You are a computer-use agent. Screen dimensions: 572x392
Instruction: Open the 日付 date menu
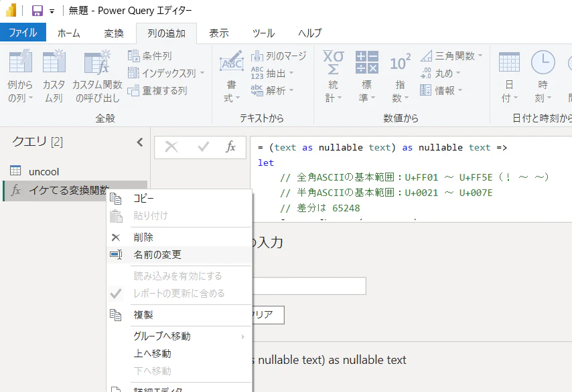pos(509,76)
